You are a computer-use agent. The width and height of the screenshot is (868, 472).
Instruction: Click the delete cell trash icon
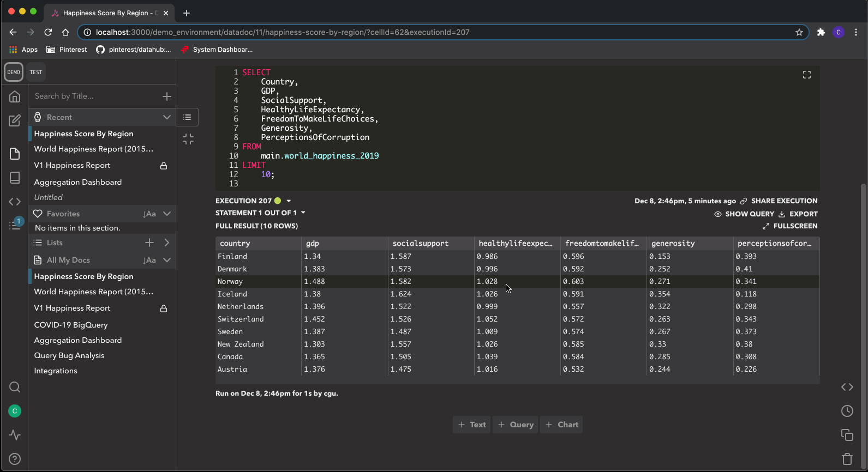click(847, 459)
